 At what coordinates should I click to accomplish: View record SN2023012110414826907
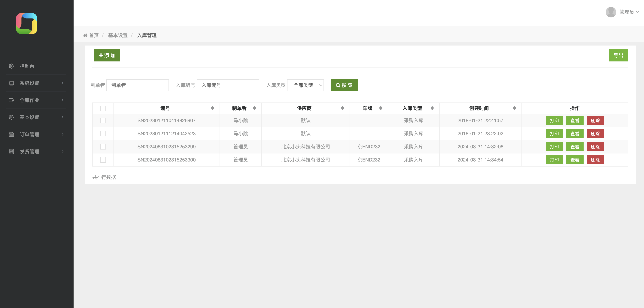[575, 120]
